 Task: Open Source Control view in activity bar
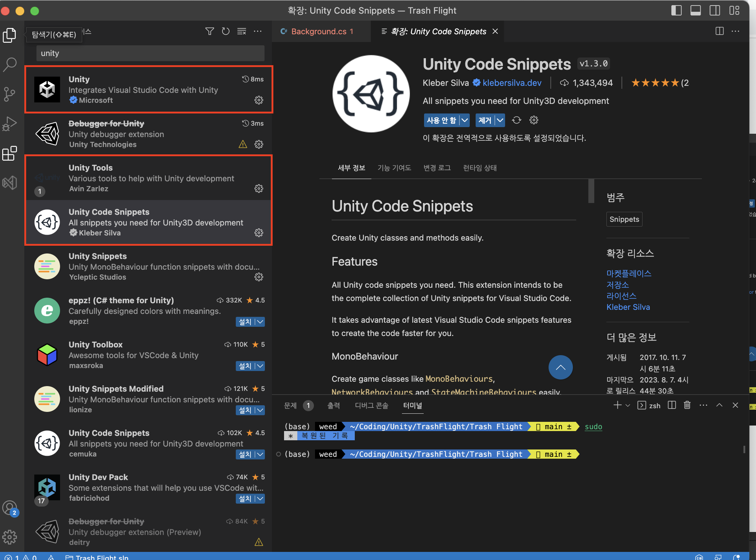tap(10, 94)
